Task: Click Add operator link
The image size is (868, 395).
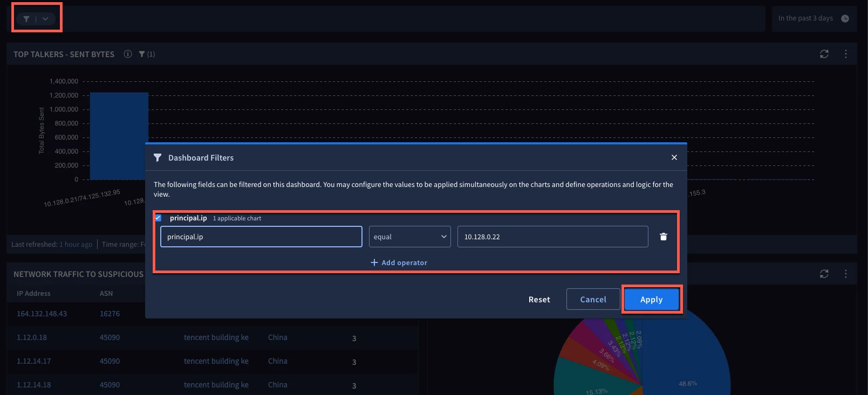Action: [399, 262]
